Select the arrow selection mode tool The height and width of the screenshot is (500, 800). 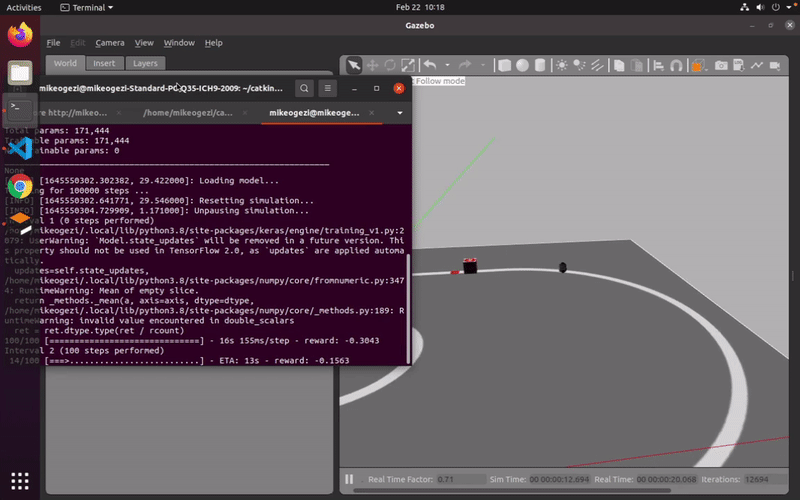354,65
